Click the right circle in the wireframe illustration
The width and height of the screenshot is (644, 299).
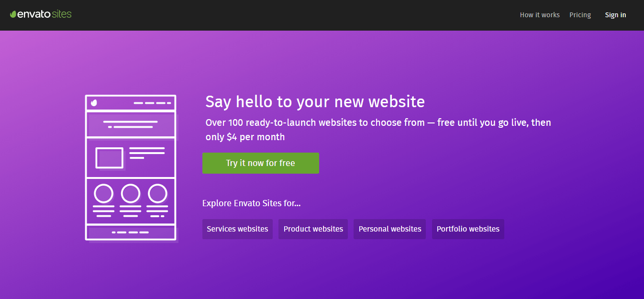(157, 194)
